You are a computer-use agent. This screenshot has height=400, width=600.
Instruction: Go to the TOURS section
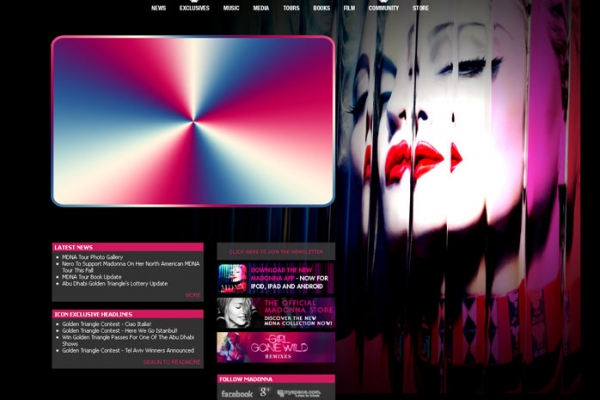click(291, 8)
